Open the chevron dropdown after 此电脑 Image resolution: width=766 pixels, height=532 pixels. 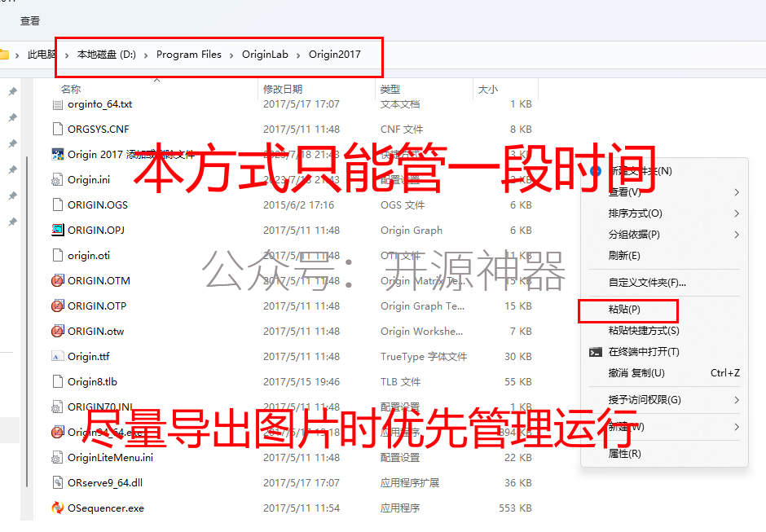coord(67,55)
